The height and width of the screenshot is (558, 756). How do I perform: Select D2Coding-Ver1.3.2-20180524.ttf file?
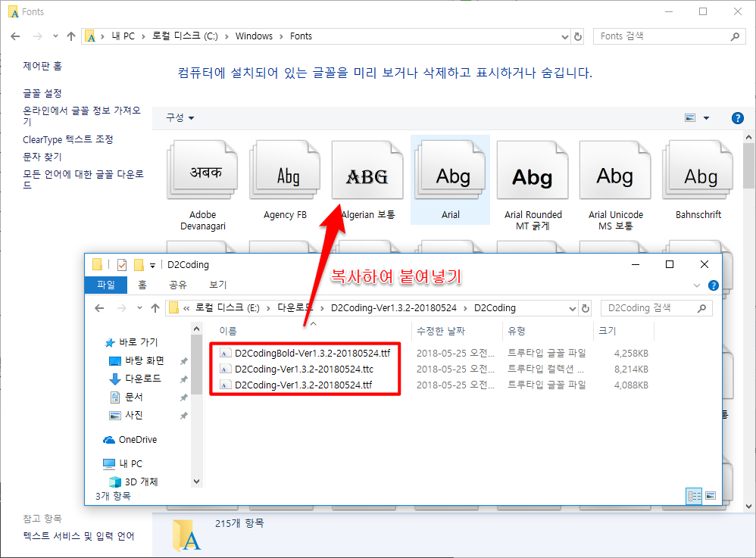coord(295,385)
